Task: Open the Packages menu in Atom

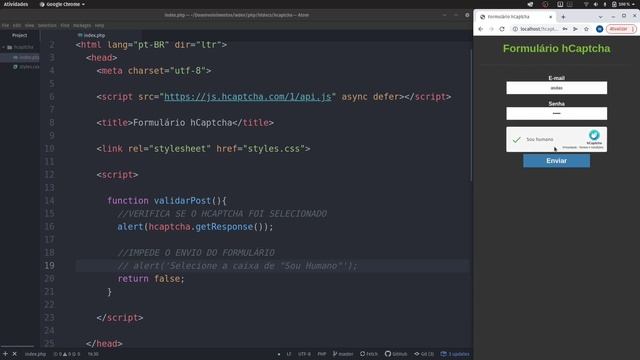Action: pos(82,25)
